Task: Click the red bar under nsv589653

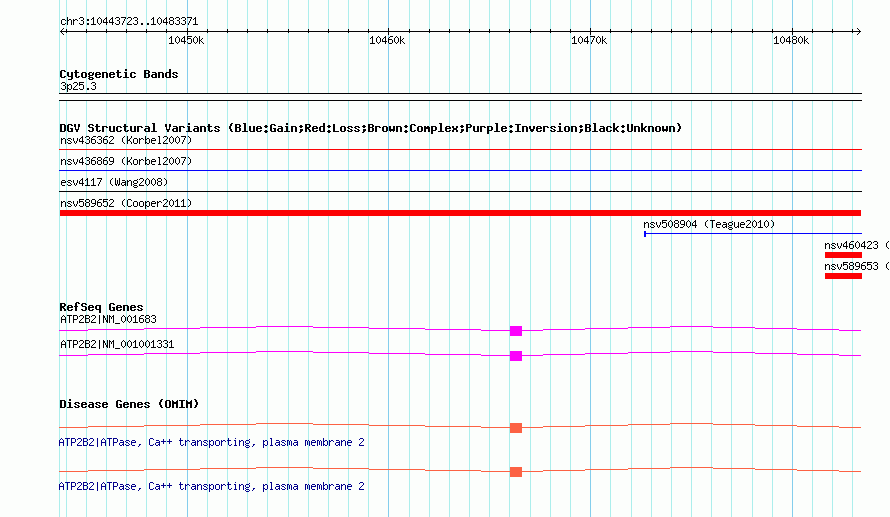Action: (x=843, y=276)
